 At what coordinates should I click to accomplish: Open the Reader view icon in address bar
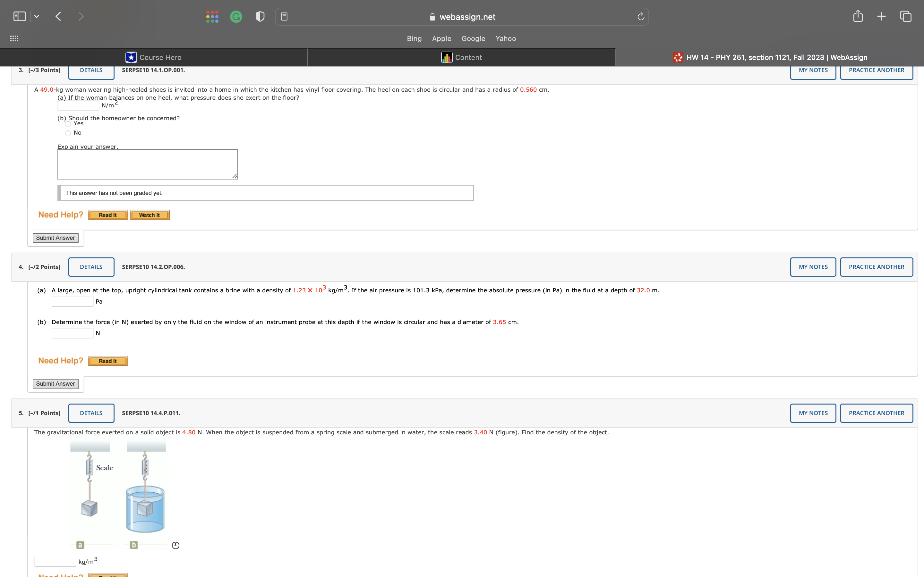pos(284,16)
